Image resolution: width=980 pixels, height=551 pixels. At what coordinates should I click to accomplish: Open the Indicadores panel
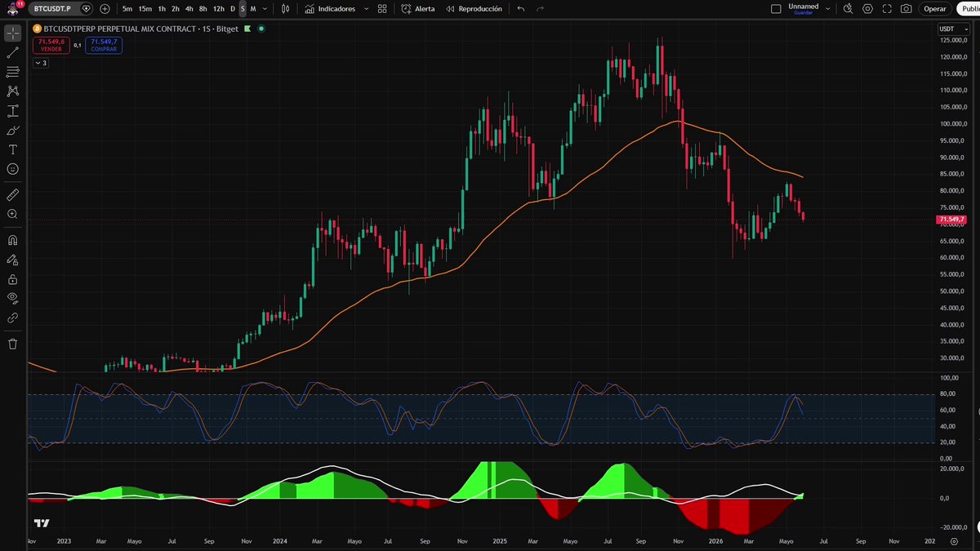pos(329,9)
